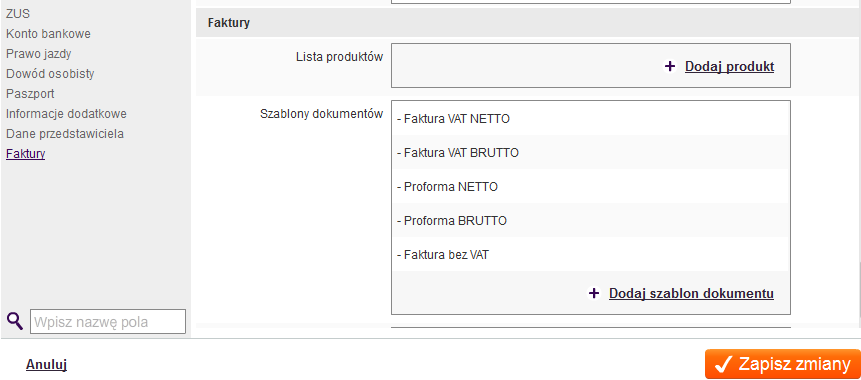The width and height of the screenshot is (861, 380).
Task: Save changes with Zapisz zmiany button
Action: [783, 364]
